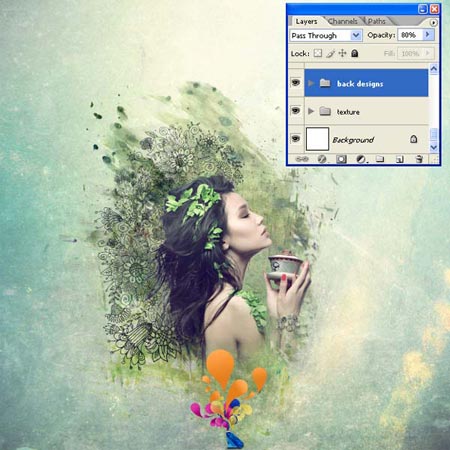Create a new layer
Viewport: 450px width, 450px height.
coord(400,159)
